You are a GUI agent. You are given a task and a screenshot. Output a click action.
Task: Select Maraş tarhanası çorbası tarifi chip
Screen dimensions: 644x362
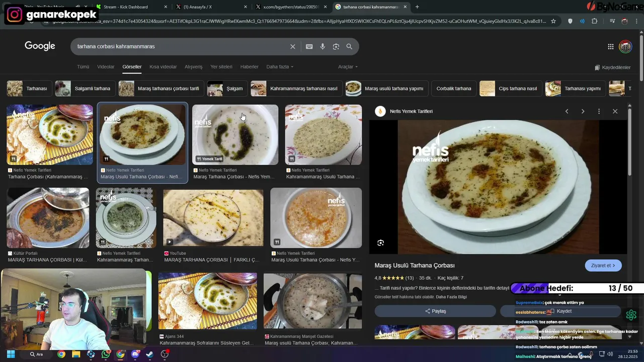coord(162,88)
